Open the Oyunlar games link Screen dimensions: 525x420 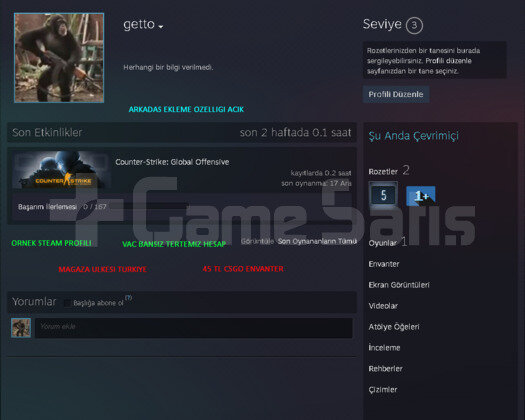click(x=382, y=243)
